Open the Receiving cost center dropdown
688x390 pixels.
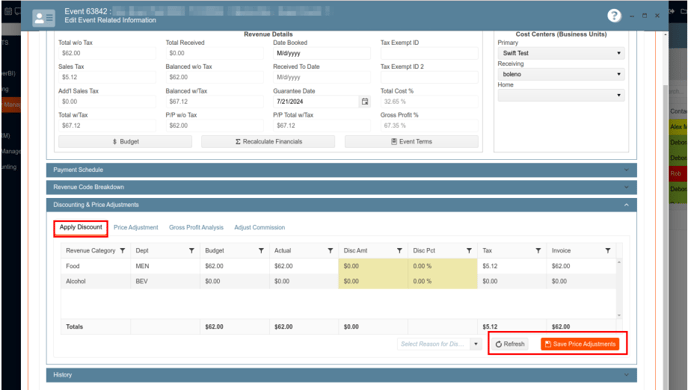[561, 74]
